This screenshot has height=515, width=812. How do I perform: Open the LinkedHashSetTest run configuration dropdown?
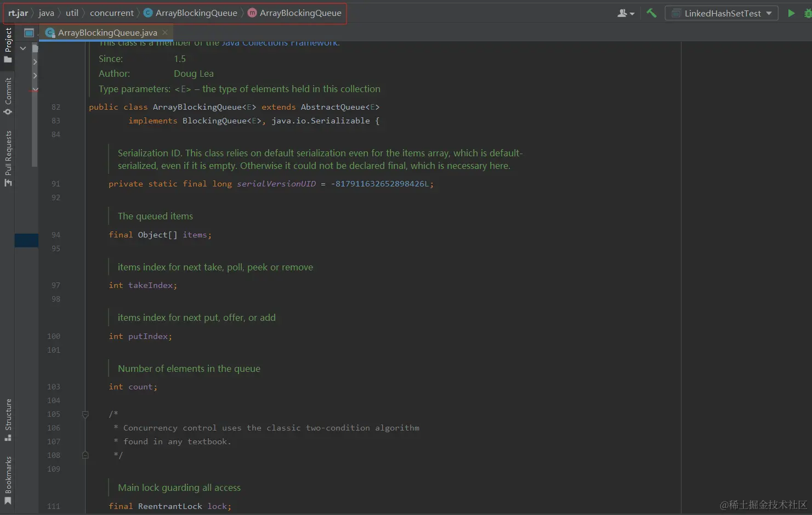tap(722, 13)
